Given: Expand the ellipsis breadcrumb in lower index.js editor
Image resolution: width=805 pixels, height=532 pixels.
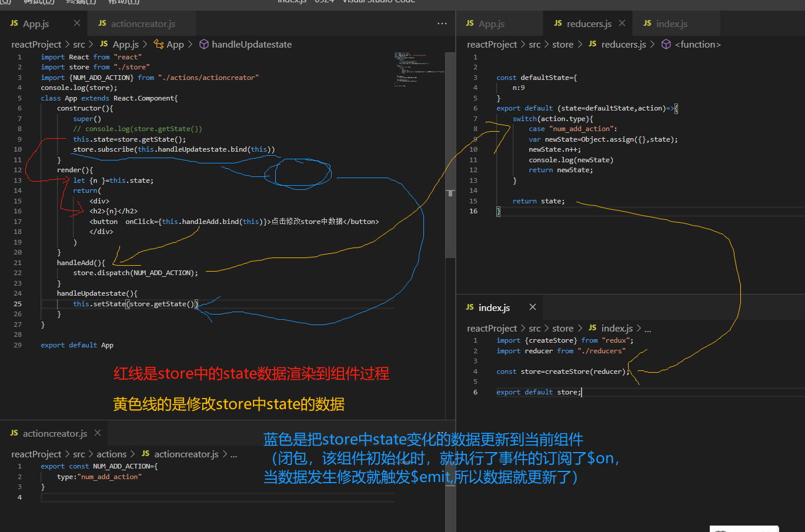Looking at the screenshot, I should coord(648,329).
